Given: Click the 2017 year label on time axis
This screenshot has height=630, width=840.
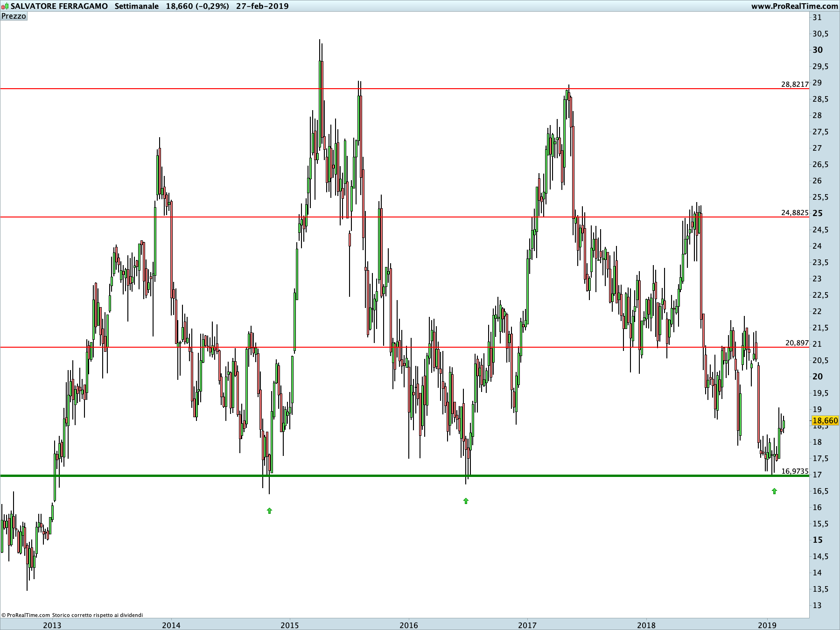Looking at the screenshot, I should click(x=527, y=625).
